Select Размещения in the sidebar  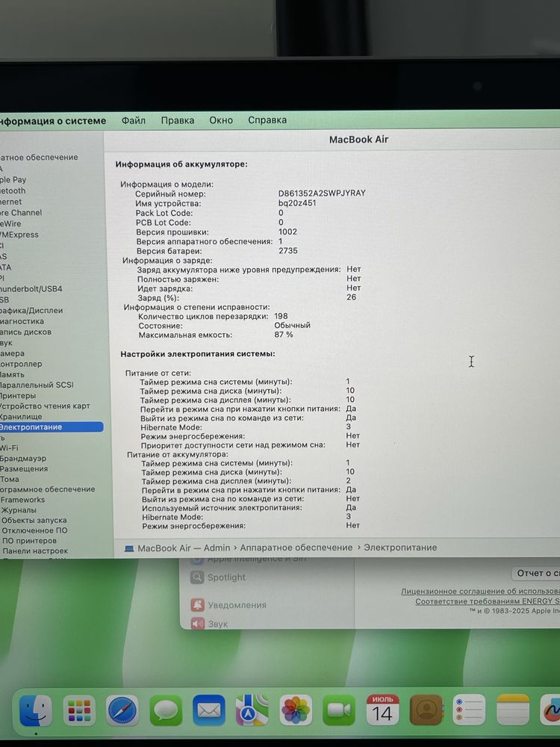point(24,469)
